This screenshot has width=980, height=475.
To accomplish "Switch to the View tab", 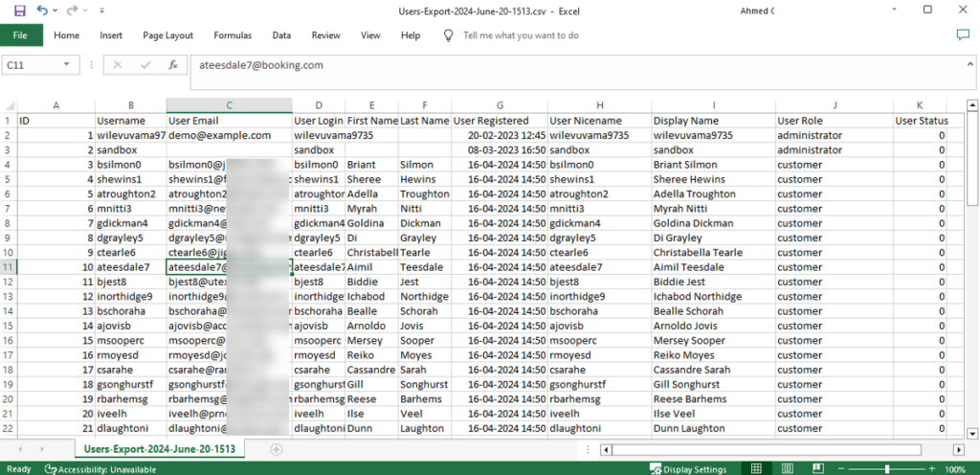I will pos(370,35).
